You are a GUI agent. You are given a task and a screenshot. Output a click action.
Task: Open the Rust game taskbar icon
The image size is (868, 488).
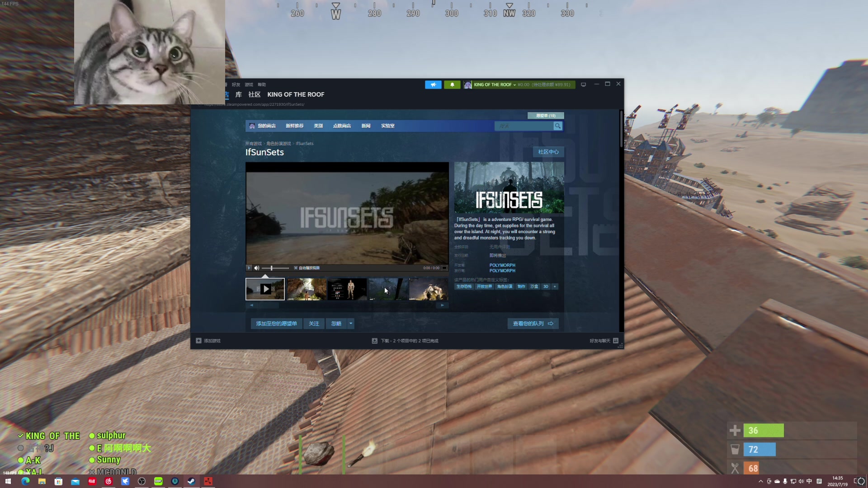click(208, 481)
